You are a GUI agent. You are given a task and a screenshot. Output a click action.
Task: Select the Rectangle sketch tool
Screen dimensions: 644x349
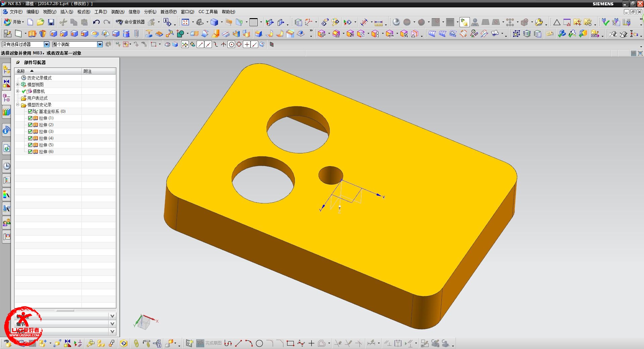tap(290, 343)
